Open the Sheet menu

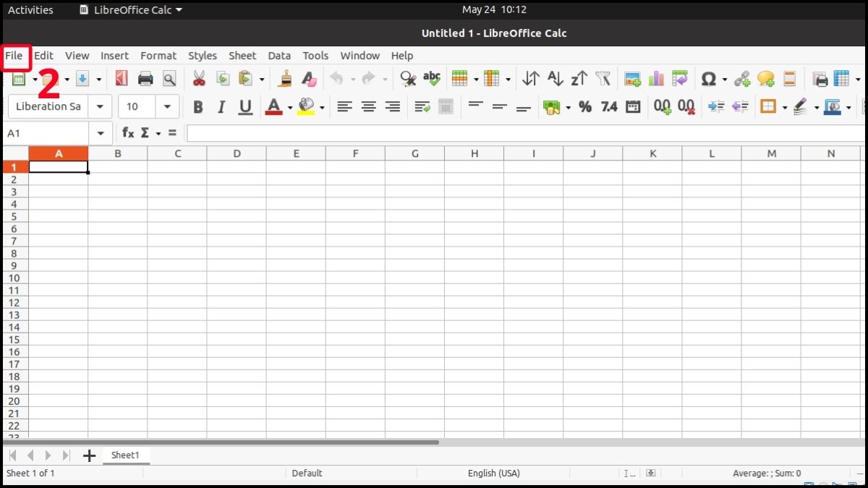coord(242,55)
